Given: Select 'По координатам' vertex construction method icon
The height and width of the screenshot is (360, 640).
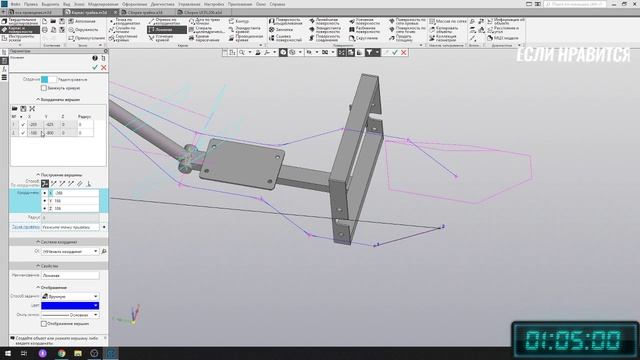Looking at the screenshot, I should (x=45, y=184).
